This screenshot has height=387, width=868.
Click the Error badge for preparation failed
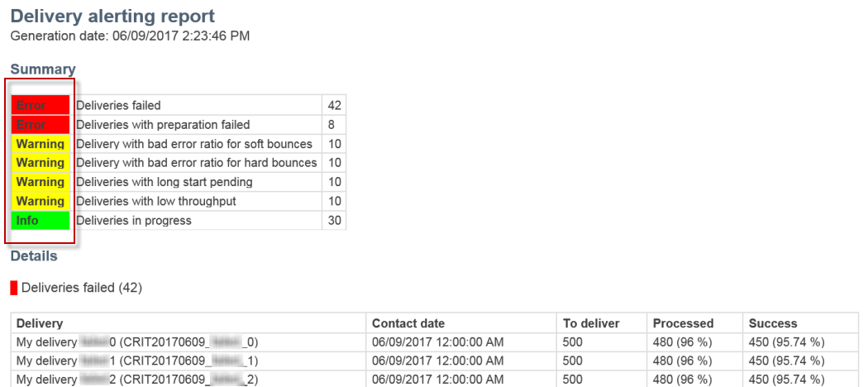[41, 125]
